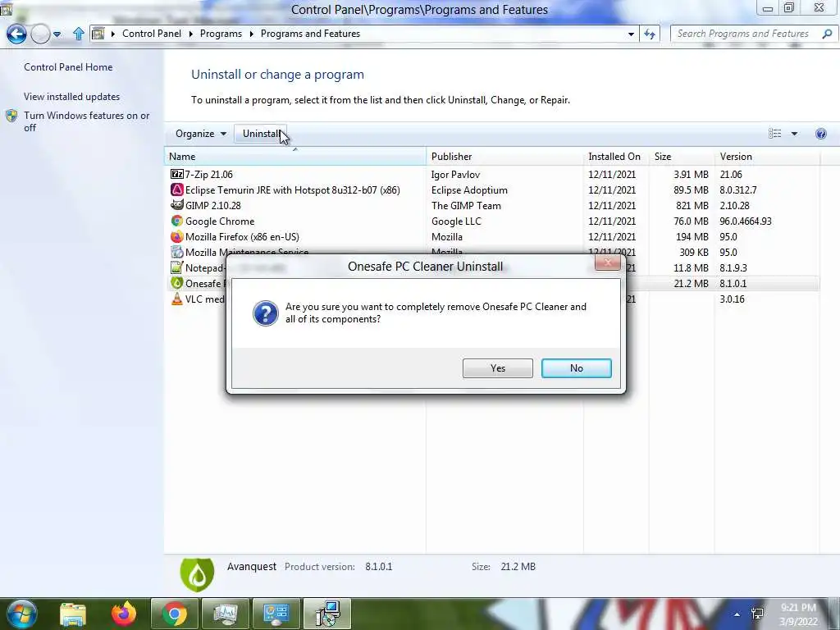This screenshot has height=630, width=840.
Task: Sort by the Size column header
Action: click(681, 157)
